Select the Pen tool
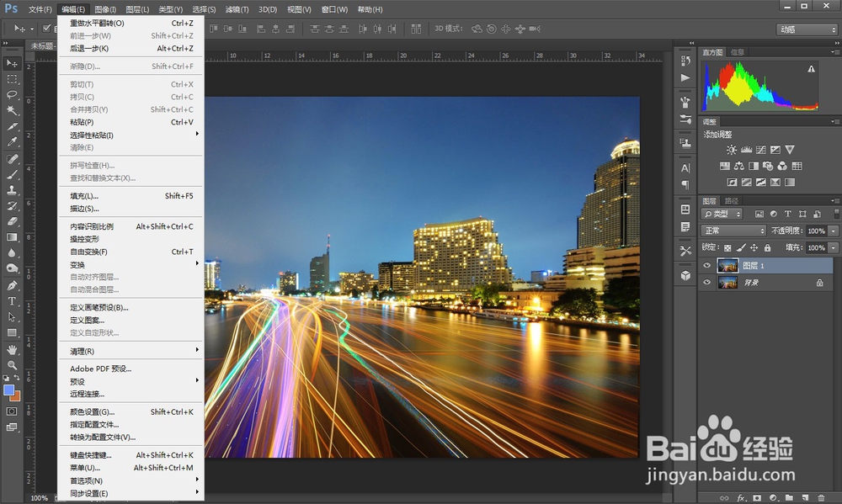 point(12,285)
